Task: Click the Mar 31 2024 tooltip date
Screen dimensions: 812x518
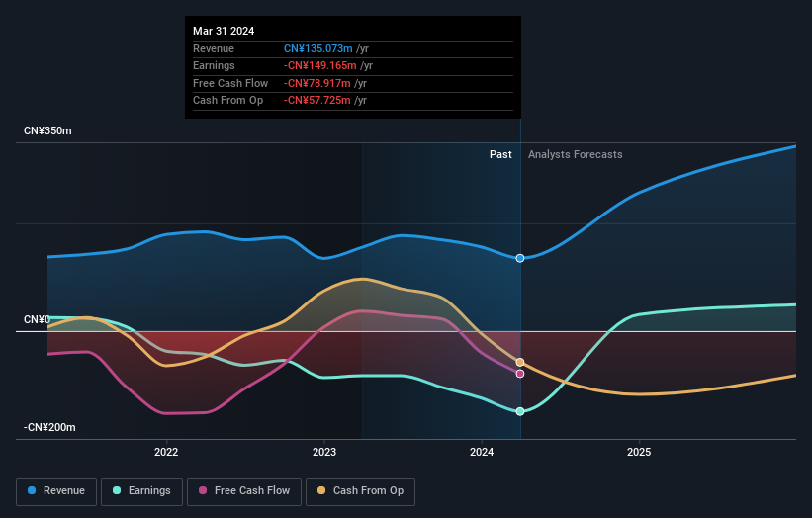Action: pos(224,31)
